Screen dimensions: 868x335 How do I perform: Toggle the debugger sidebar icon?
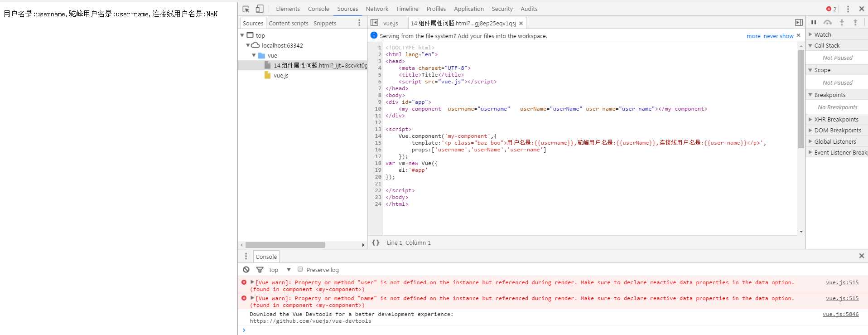[x=799, y=23]
